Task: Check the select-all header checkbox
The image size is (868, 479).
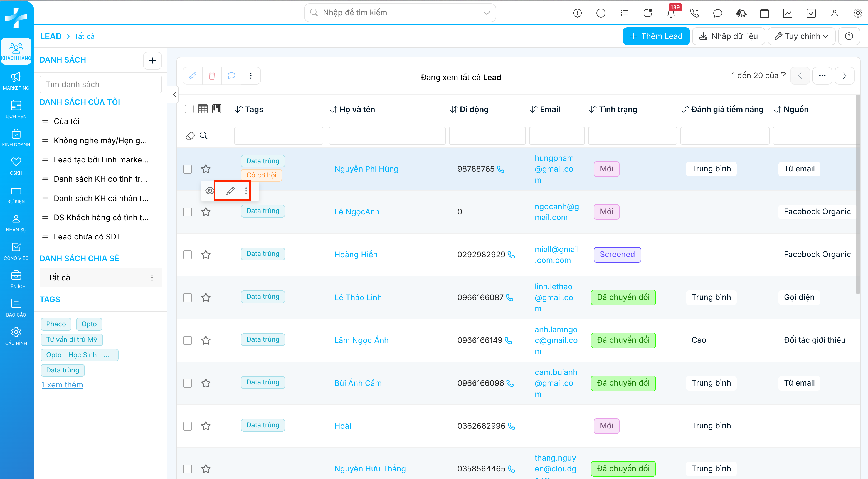Action: coord(189,109)
